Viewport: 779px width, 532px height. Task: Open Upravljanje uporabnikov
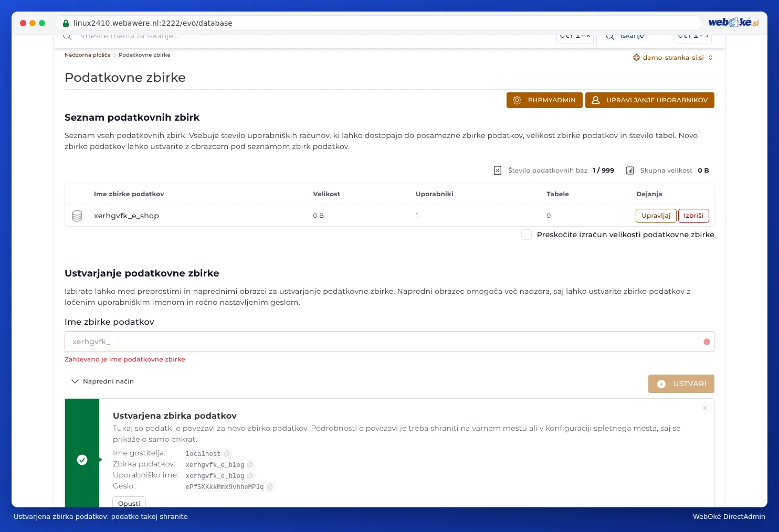pos(650,100)
